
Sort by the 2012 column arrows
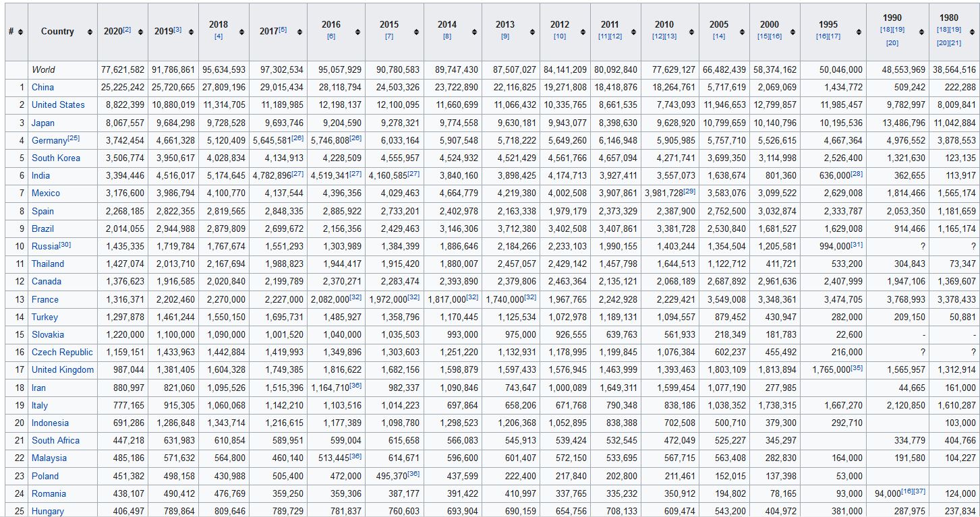583,32
